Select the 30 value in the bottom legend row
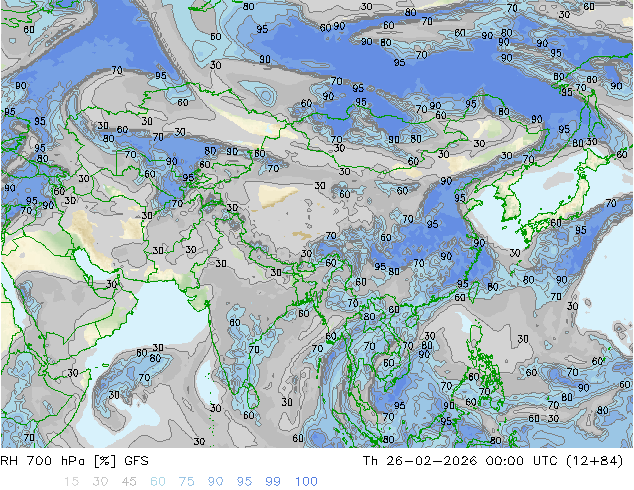The width and height of the screenshot is (634, 490). 100,482
